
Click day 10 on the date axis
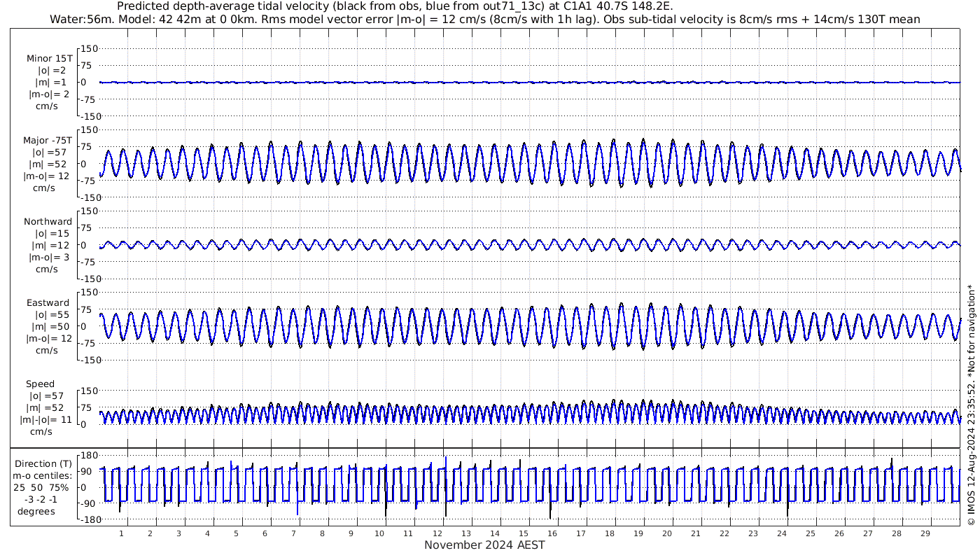379,533
